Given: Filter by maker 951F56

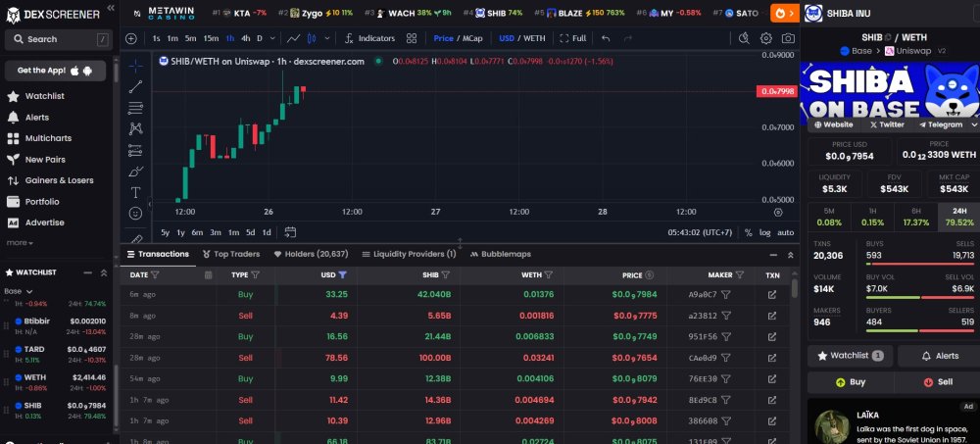Looking at the screenshot, I should [725, 336].
